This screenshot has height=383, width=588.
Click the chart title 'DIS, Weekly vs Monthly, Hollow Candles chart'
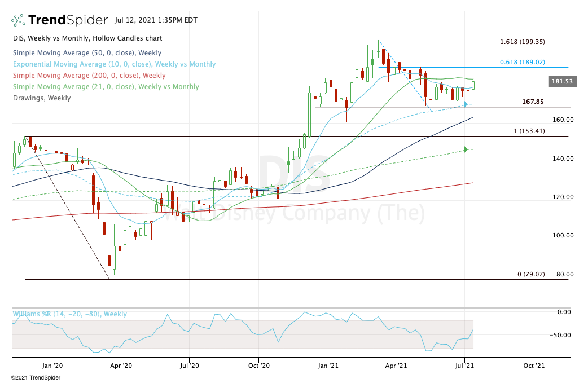(x=87, y=38)
